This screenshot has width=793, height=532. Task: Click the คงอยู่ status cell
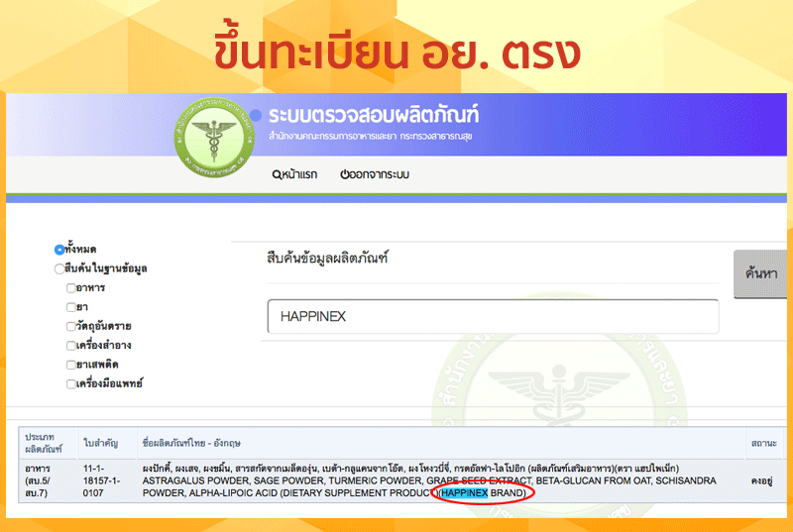763,480
